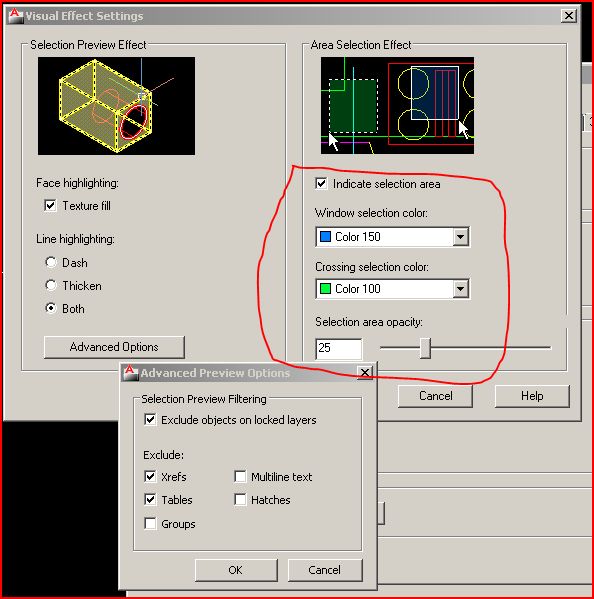Click the Advanced Options button
The image size is (594, 599).
coord(114,347)
